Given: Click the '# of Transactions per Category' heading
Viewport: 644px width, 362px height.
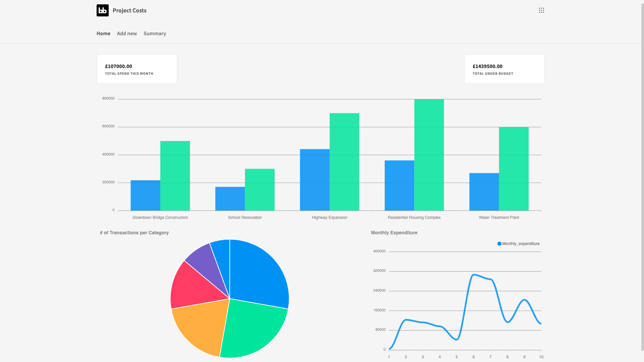Looking at the screenshot, I should click(x=134, y=233).
